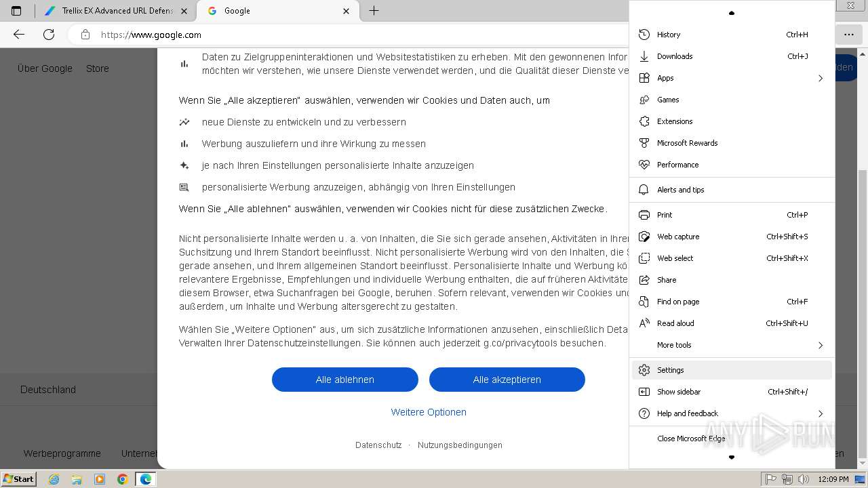Click the History clock icon
This screenshot has width=868, height=488.
pos(644,35)
